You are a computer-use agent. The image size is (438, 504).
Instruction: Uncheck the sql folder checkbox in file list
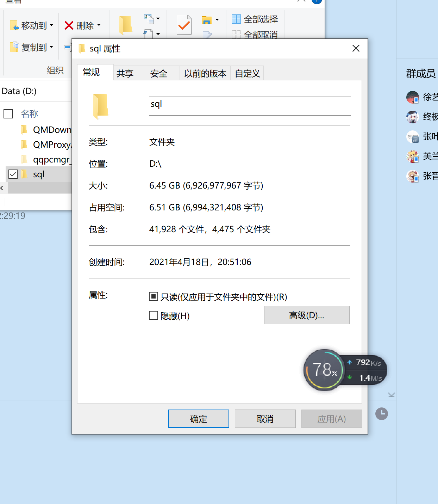[x=13, y=174]
